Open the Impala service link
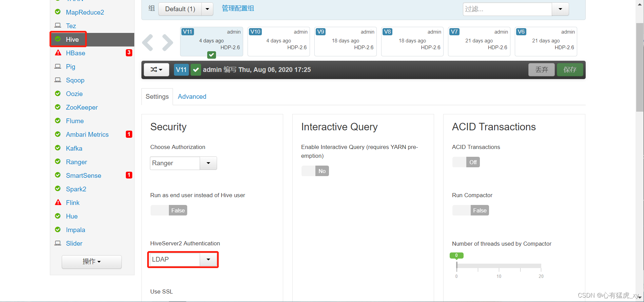 (x=76, y=230)
